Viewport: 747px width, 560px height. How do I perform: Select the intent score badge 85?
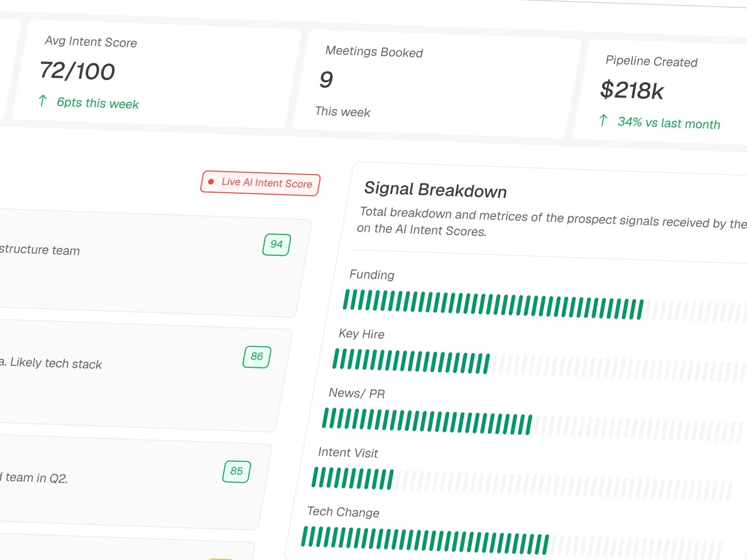coord(237,471)
